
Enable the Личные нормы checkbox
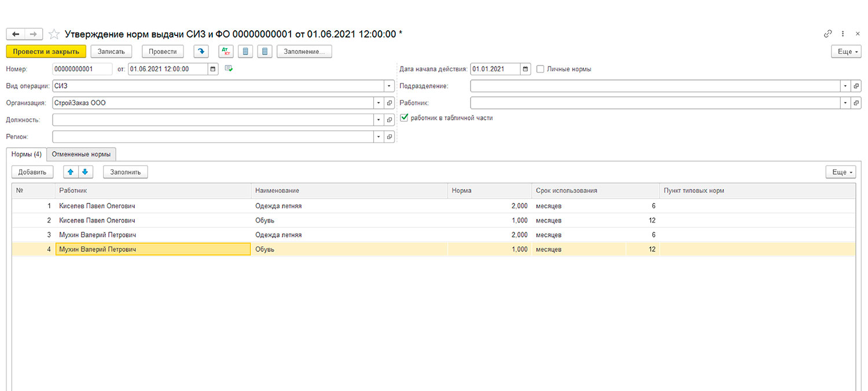(x=540, y=69)
